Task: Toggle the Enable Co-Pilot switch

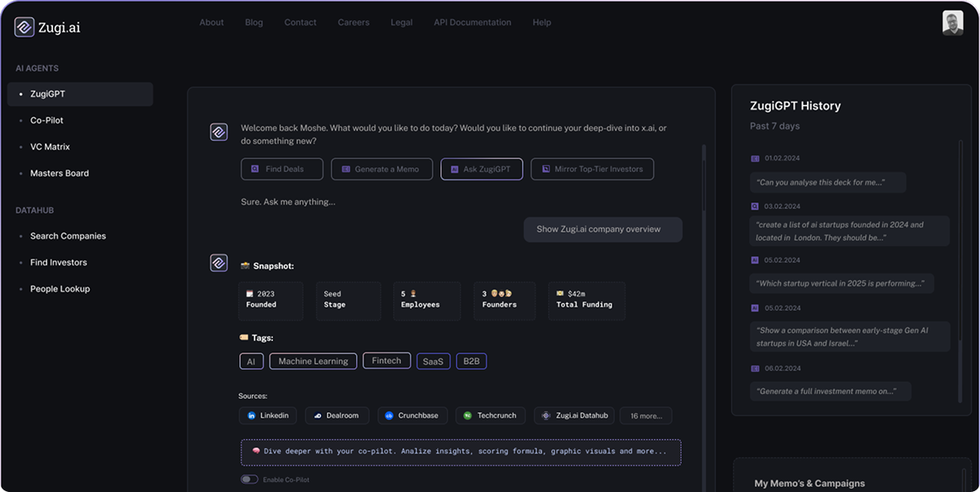Action: pyautogui.click(x=249, y=480)
